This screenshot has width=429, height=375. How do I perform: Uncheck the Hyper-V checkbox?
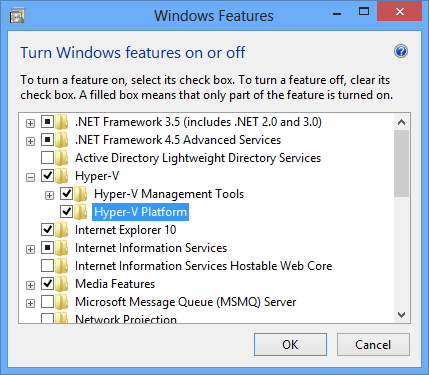coord(47,176)
